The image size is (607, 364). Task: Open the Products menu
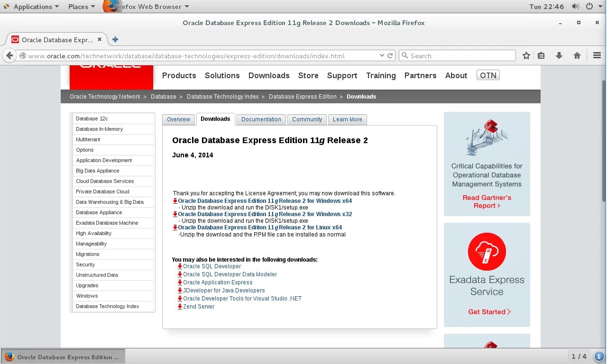(179, 75)
